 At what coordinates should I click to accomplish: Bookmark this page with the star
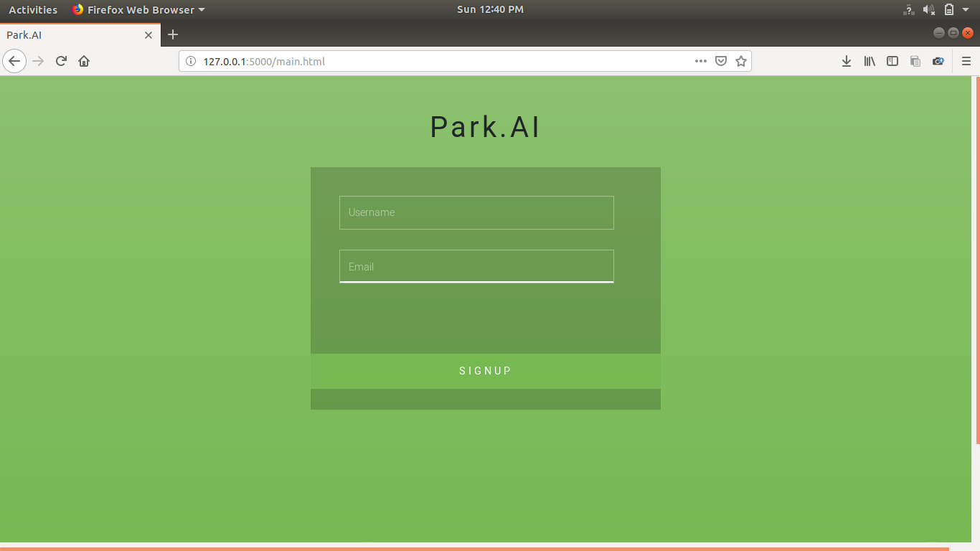[741, 61]
